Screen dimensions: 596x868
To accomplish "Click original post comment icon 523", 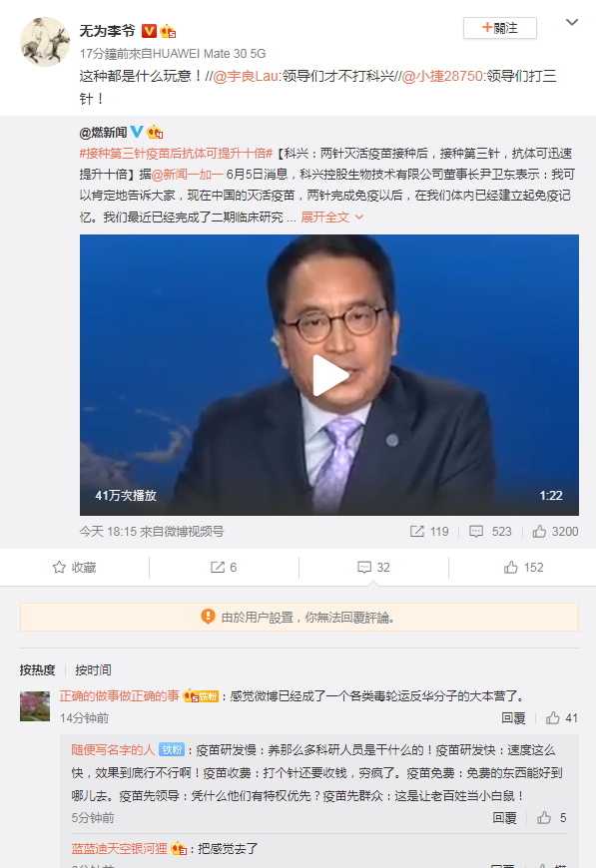I will tap(476, 532).
